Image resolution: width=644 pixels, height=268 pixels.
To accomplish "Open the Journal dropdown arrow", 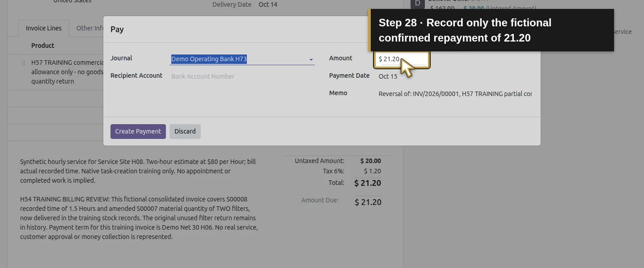I will tap(311, 59).
